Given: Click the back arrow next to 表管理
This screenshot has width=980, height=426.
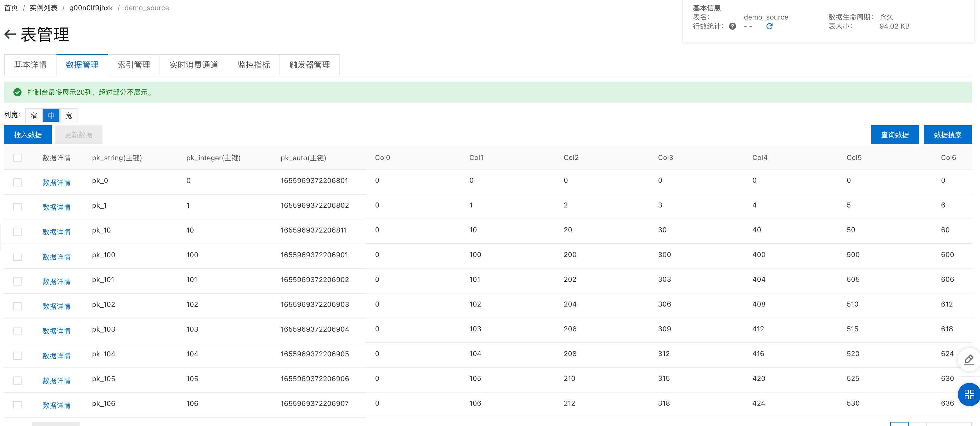Looking at the screenshot, I should click(10, 35).
